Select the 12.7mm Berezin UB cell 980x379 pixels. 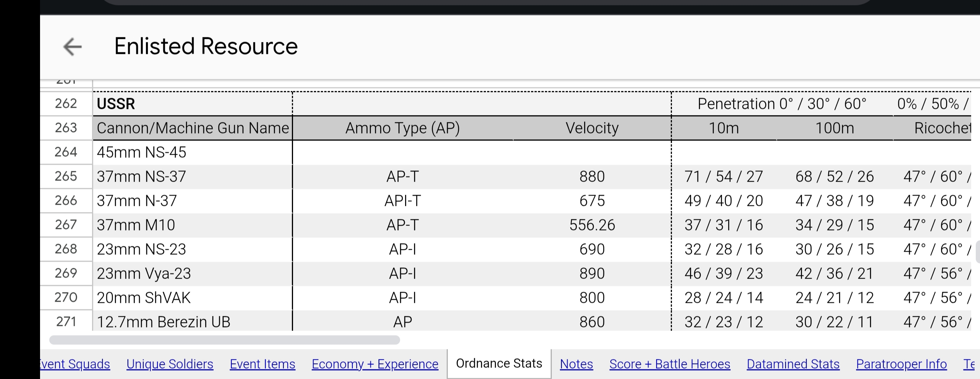tap(193, 322)
